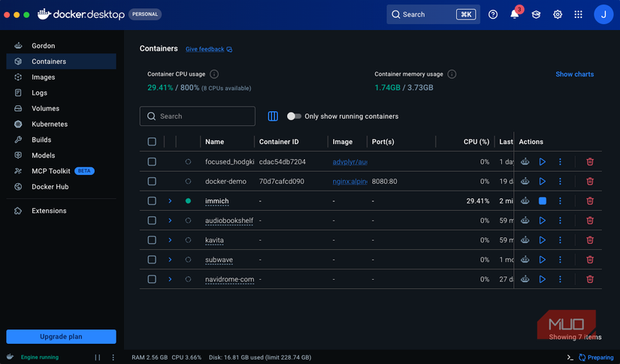
Task: Delete the kavita stack
Action: [589, 240]
